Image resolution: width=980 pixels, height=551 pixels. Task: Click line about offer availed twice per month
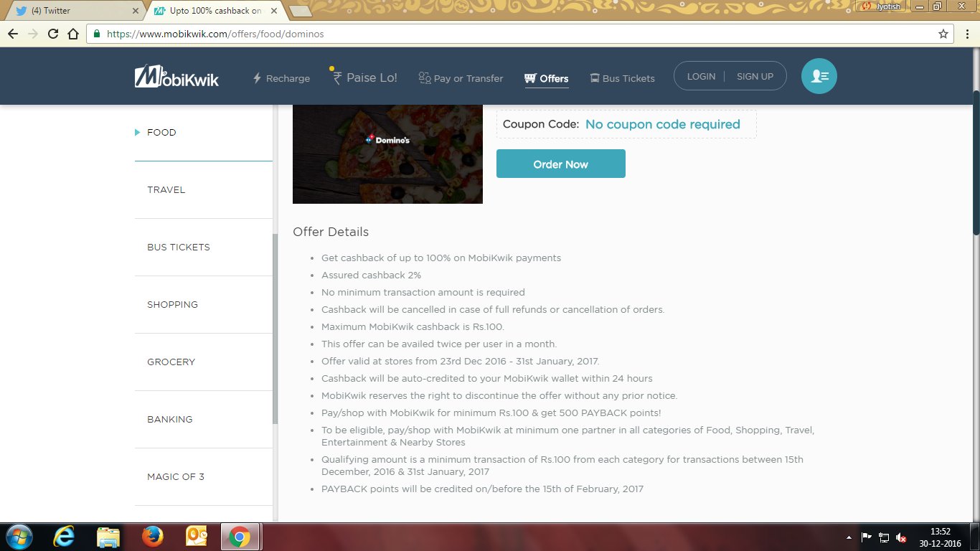pyautogui.click(x=439, y=344)
